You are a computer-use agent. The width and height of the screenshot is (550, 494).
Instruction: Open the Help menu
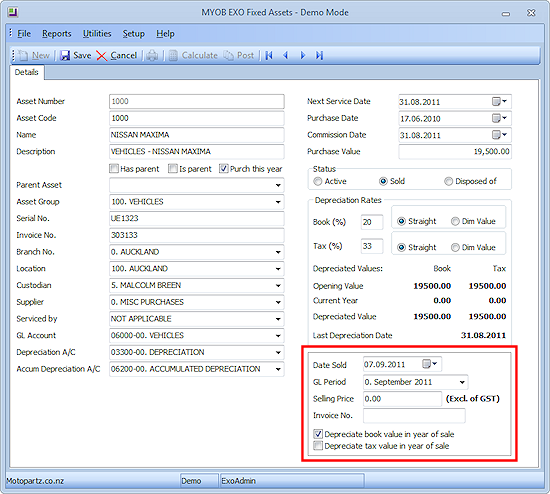coord(165,34)
